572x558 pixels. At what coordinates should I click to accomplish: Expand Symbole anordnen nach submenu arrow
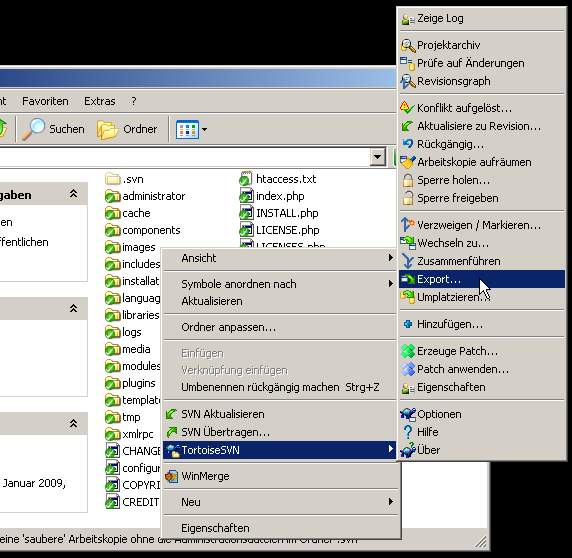[391, 284]
